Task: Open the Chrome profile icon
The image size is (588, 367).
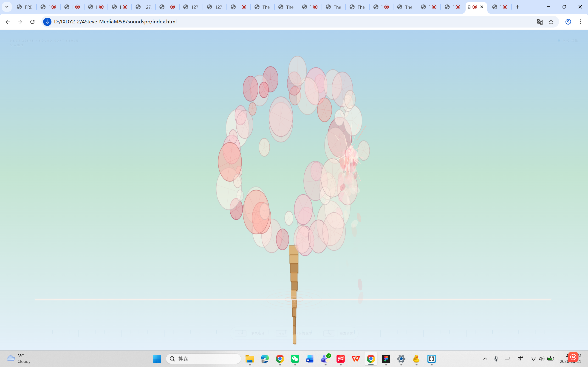Action: pos(568,22)
